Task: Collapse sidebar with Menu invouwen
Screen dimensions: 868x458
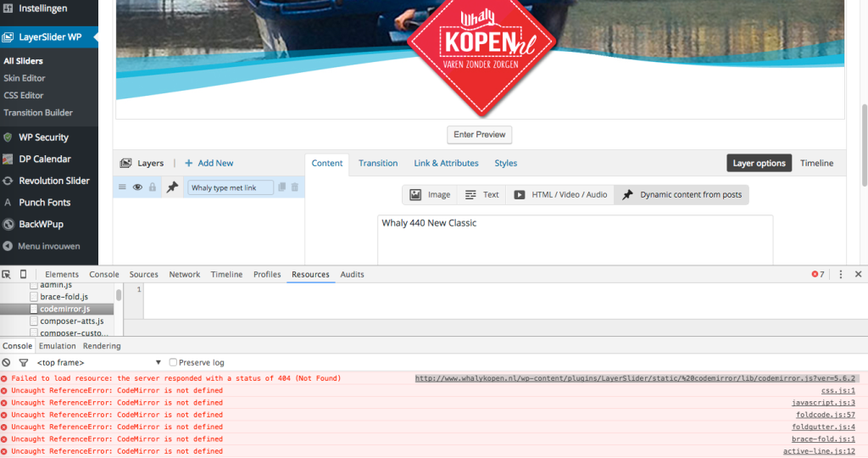Action: tap(48, 246)
